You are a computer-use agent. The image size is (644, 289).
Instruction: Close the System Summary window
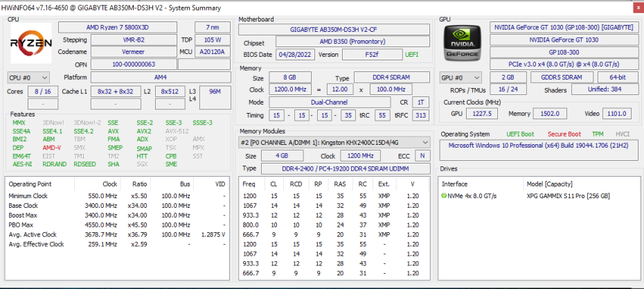637,8
